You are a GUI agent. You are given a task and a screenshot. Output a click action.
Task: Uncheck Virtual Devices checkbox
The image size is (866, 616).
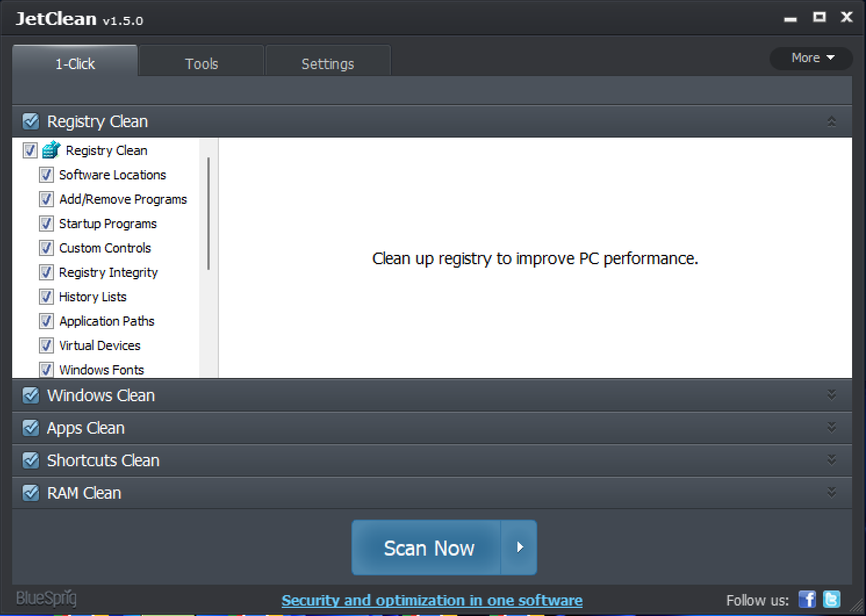[46, 345]
